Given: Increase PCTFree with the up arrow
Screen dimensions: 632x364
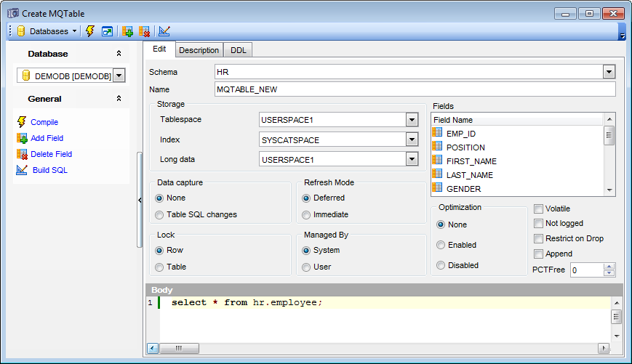Looking at the screenshot, I should pyautogui.click(x=609, y=267).
